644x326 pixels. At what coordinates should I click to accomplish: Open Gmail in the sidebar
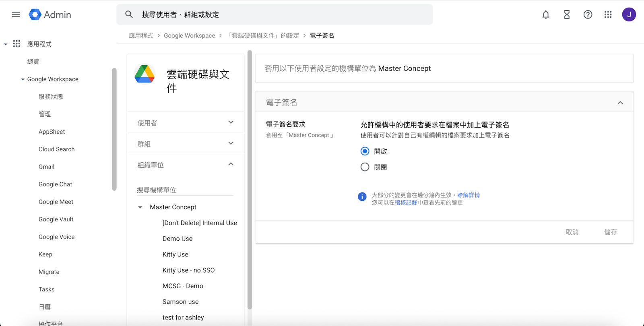point(47,167)
